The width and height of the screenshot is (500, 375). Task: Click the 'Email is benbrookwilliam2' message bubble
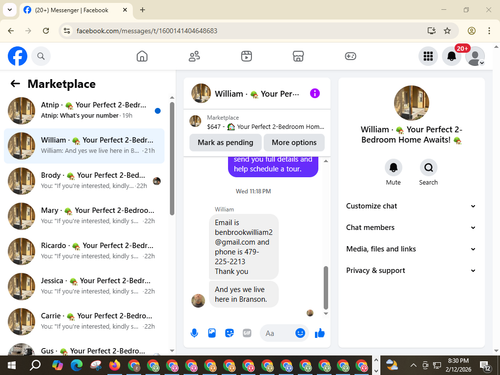[244, 247]
